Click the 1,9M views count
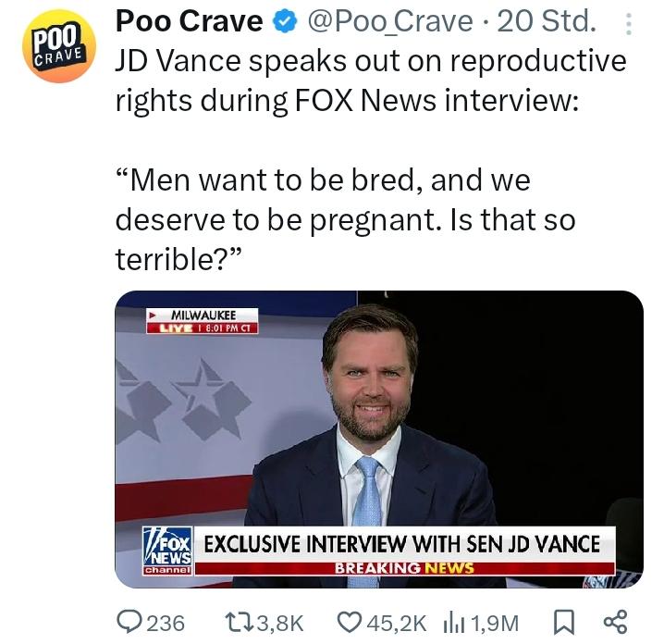 pos(494,624)
